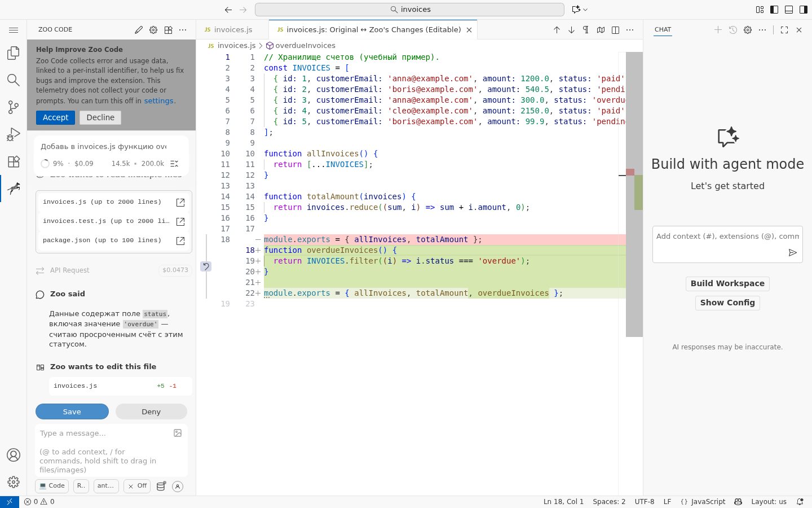Expand the task details in the task header

[174, 164]
